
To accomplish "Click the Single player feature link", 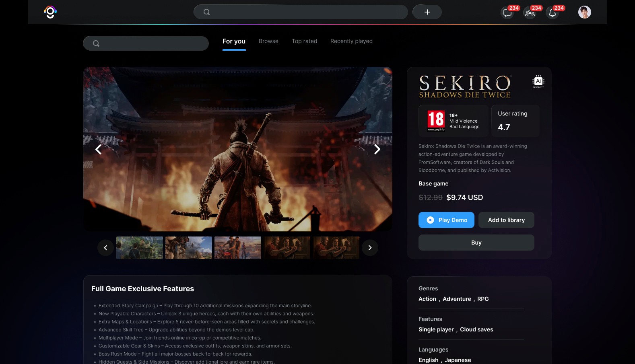I will (436, 329).
